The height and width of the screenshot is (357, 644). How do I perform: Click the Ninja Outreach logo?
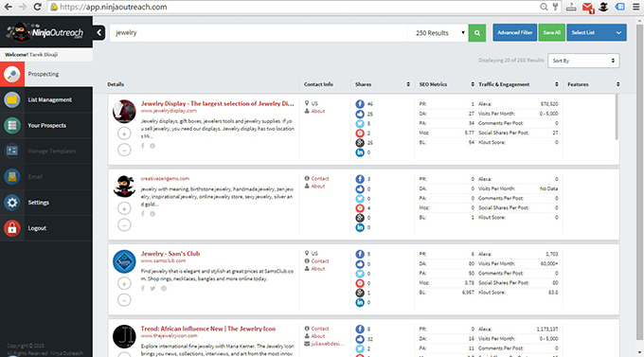pyautogui.click(x=45, y=32)
